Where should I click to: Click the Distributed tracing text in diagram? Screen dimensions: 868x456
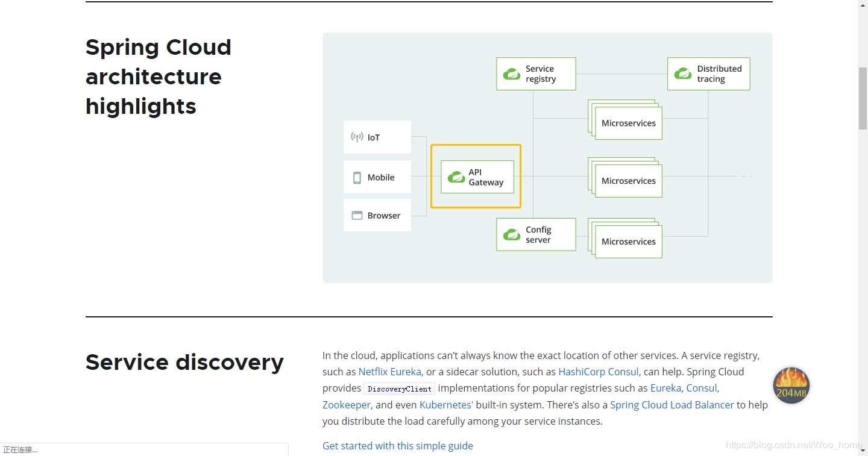tap(719, 73)
